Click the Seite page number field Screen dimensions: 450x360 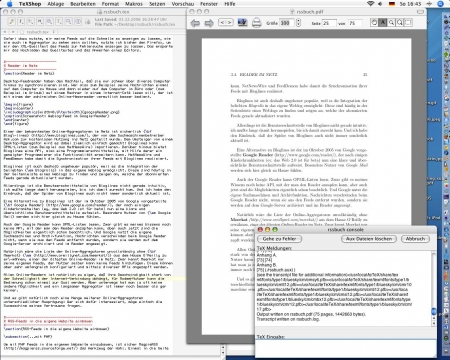(329, 23)
